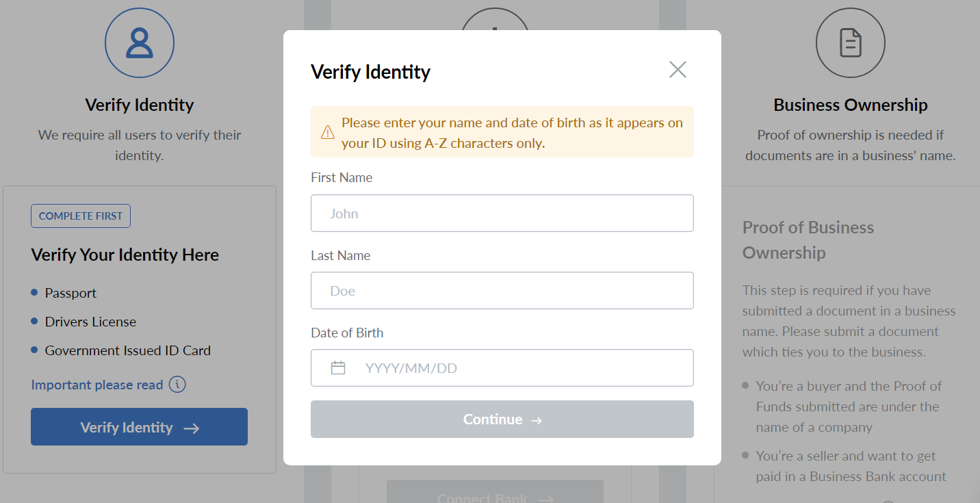The width and height of the screenshot is (980, 503).
Task: Click the arrow on blue Verify Identity button
Action: (192, 428)
